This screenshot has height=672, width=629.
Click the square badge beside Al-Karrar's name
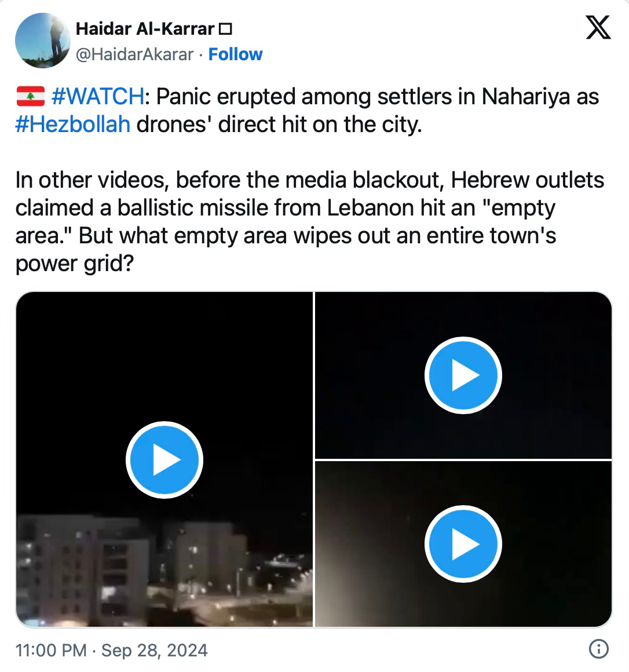[225, 29]
